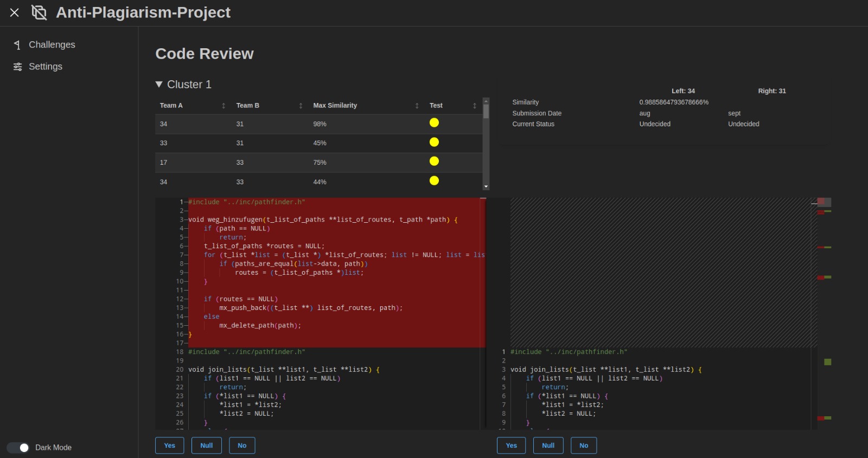Toggle the Dark Mode switch
The height and width of the screenshot is (458, 868).
click(18, 448)
